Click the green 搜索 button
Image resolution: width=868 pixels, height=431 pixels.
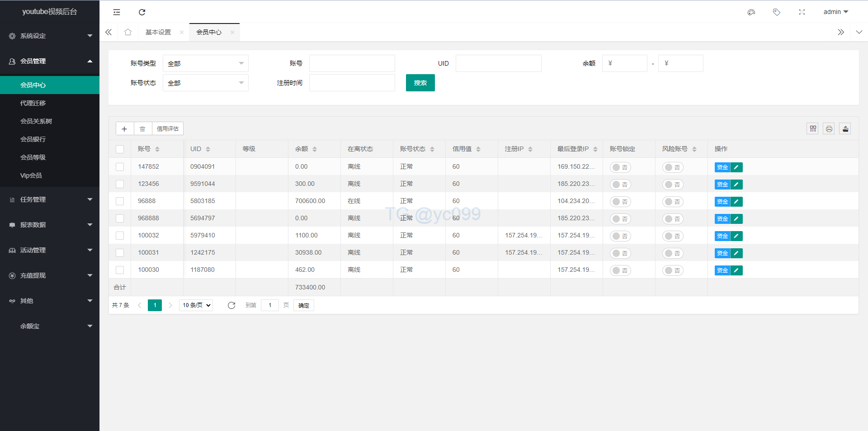coord(420,83)
